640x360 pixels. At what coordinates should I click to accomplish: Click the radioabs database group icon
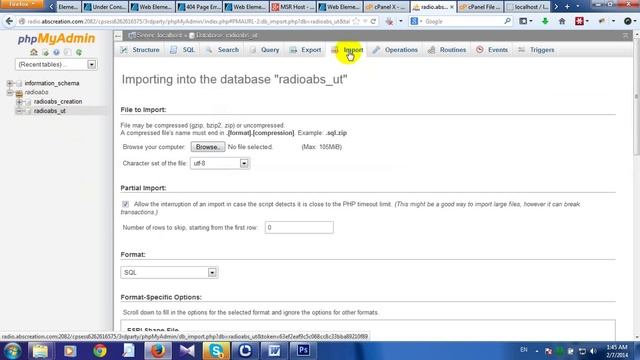[x=19, y=93]
